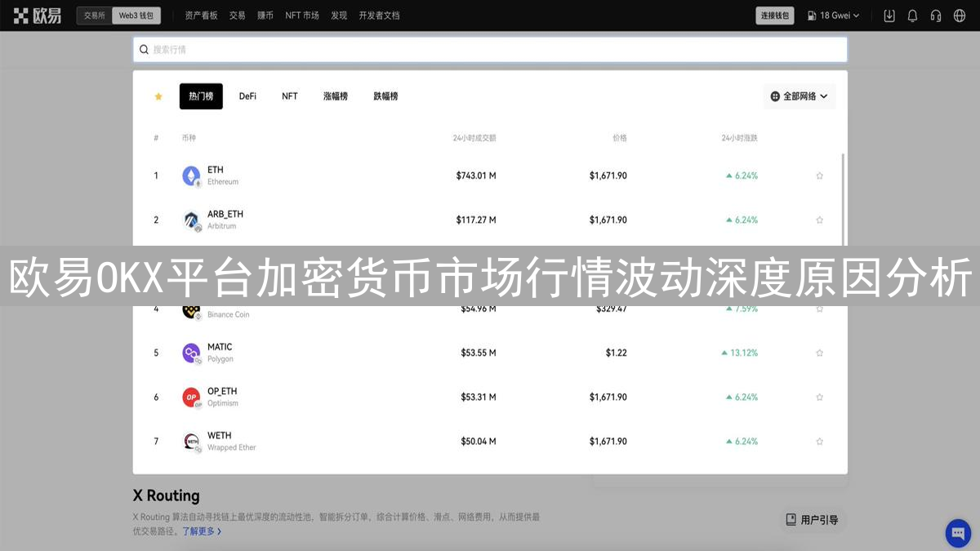Select the 涨幅榜 tab
This screenshot has height=551, width=980.
tap(335, 96)
